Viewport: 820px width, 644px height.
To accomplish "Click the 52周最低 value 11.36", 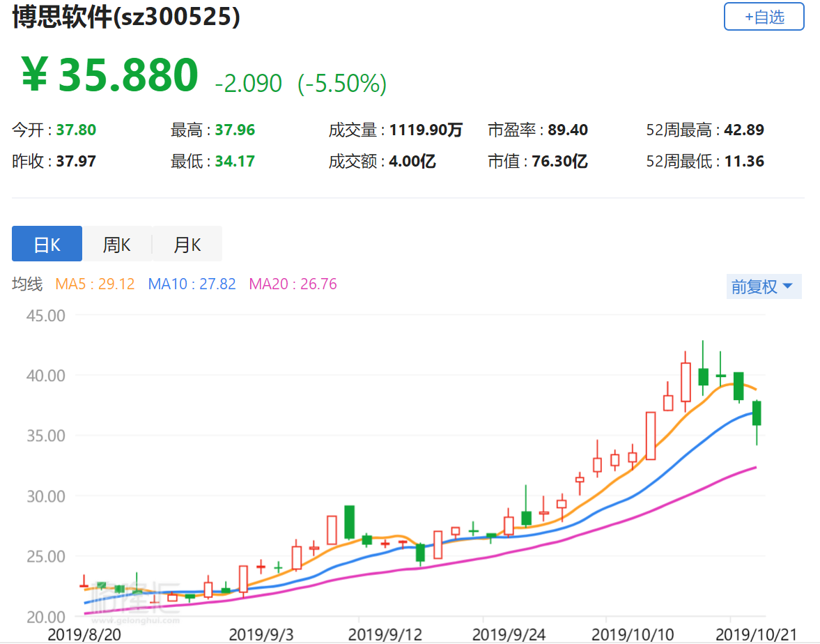I will 744,161.
